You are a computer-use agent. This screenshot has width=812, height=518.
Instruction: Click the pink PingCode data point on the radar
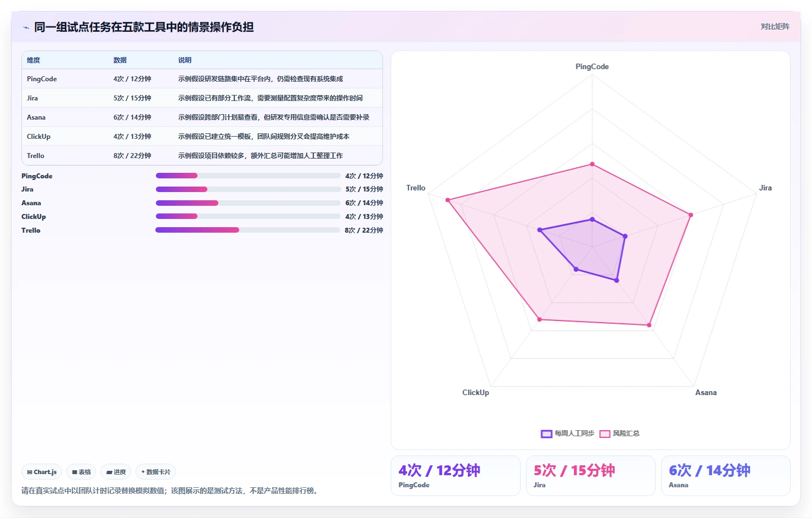(592, 164)
